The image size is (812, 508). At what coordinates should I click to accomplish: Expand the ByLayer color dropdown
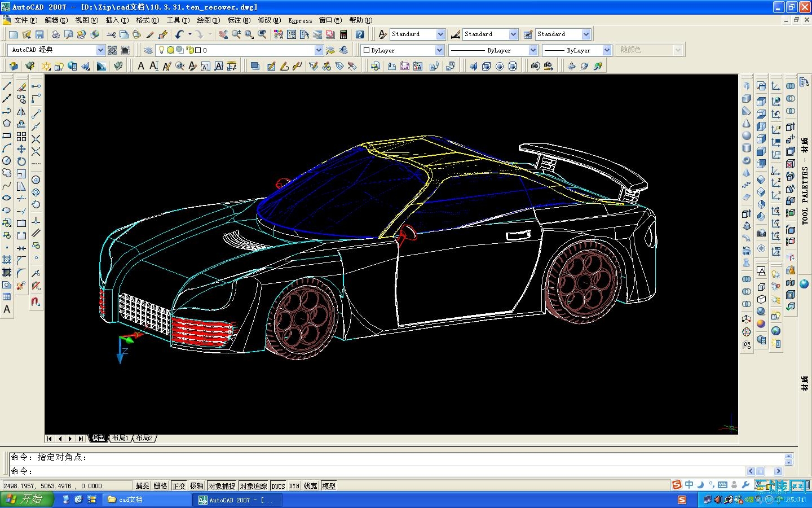(439, 50)
